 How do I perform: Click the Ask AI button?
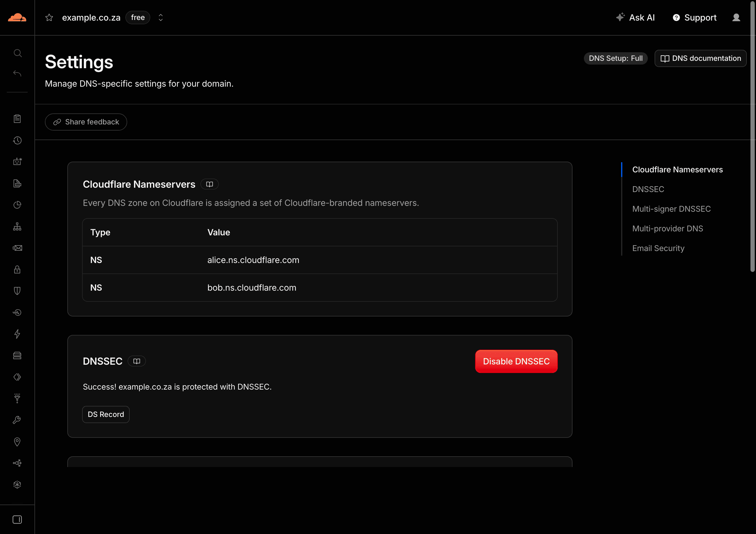pos(635,18)
